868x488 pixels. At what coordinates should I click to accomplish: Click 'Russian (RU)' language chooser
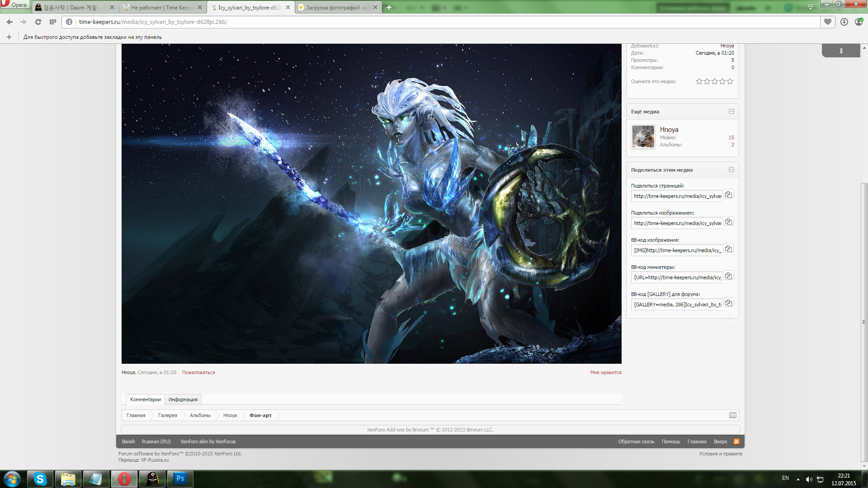coord(156,441)
